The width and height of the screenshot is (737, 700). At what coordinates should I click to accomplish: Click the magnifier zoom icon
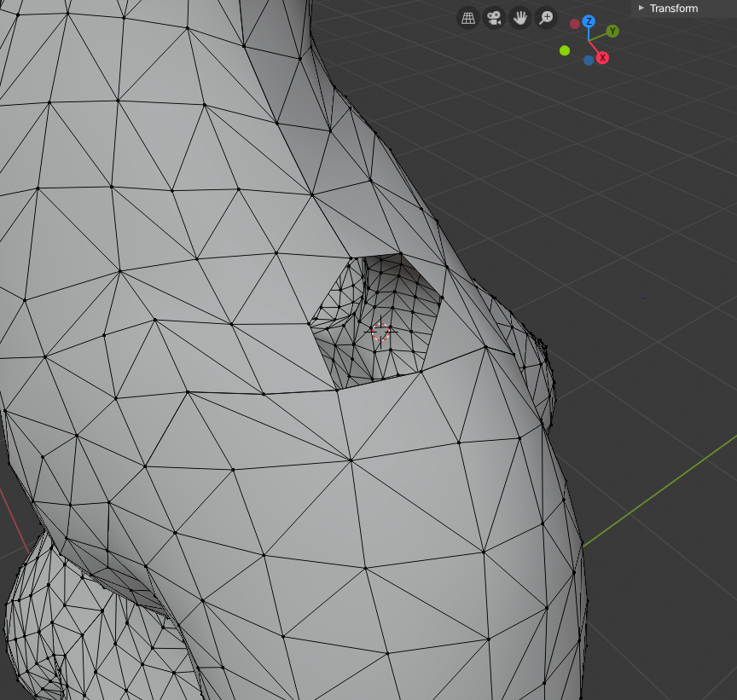[x=546, y=17]
